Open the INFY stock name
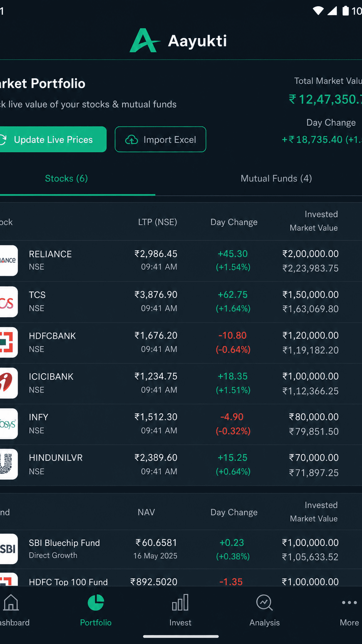The width and height of the screenshot is (362, 644). 39,417
